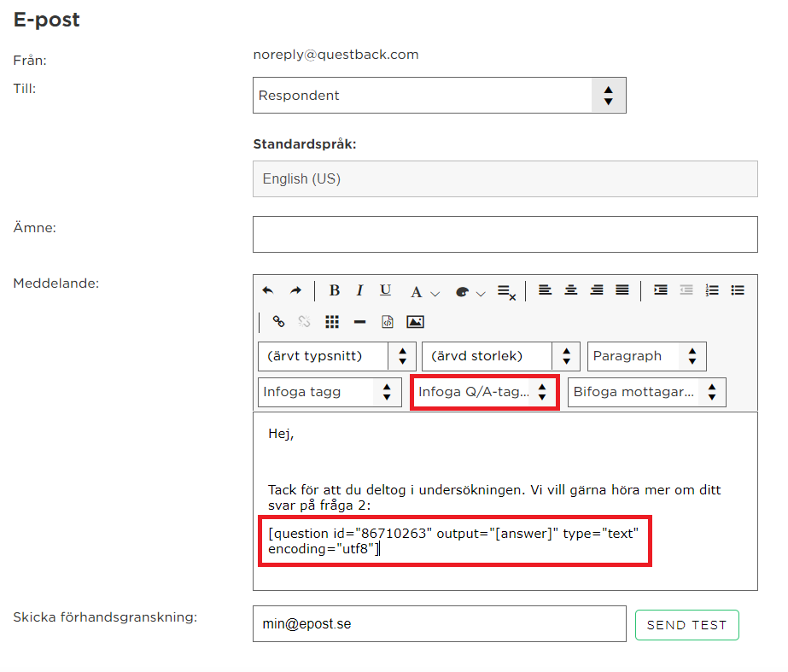Expand the Paragraph format dropdown
The width and height of the screenshot is (788, 672).
[x=647, y=356]
